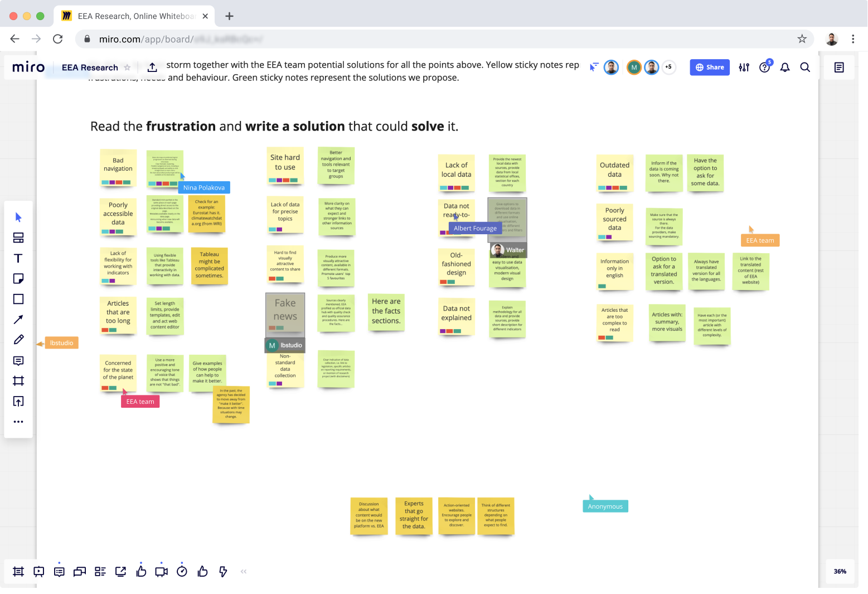868x594 pixels.
Task: Toggle the bookmark star in the address bar
Action: coord(802,38)
